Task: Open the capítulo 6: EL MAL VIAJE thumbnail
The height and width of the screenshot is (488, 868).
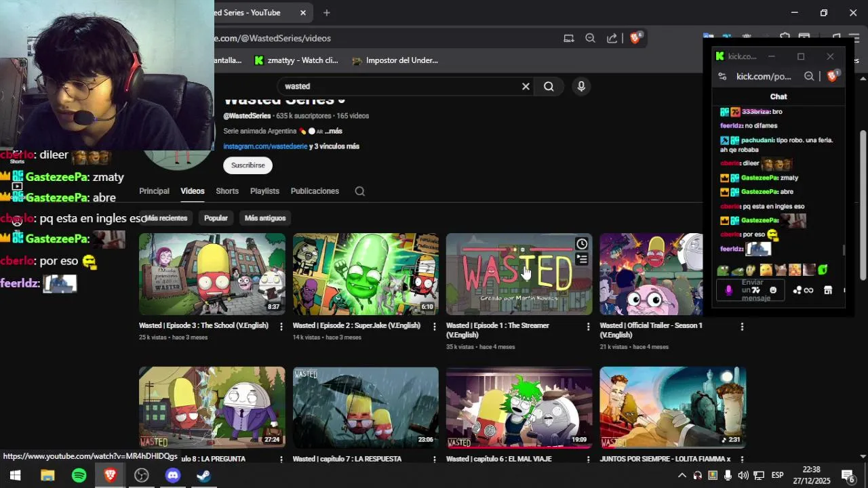Action: click(x=519, y=407)
